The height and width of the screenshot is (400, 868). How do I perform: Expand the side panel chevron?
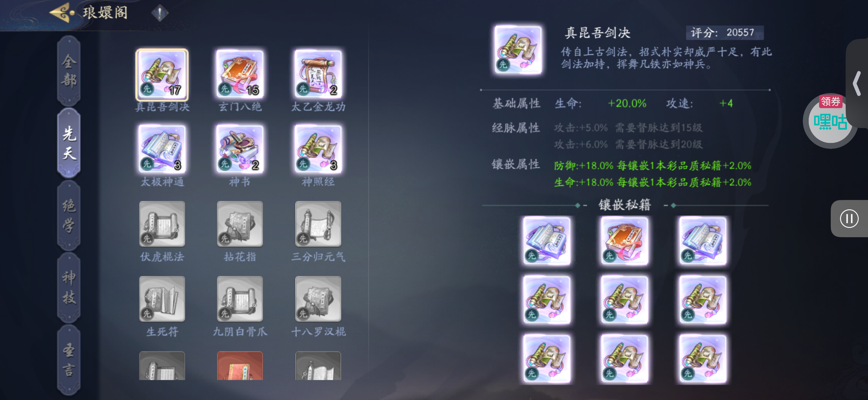(857, 83)
